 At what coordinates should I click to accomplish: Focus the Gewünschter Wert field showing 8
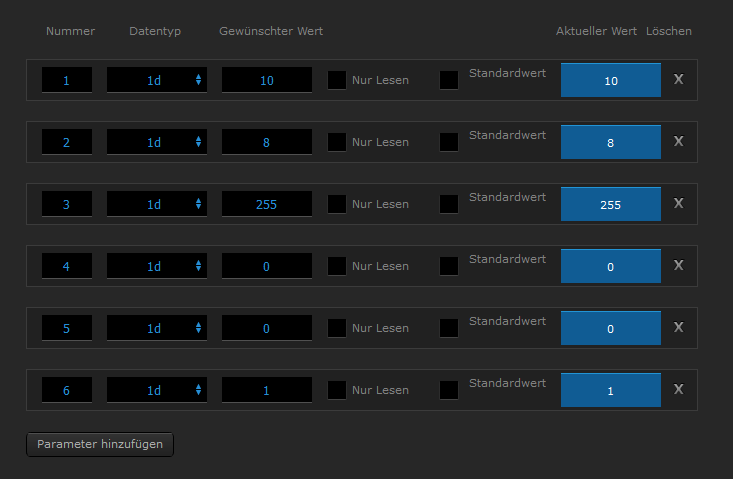(267, 142)
